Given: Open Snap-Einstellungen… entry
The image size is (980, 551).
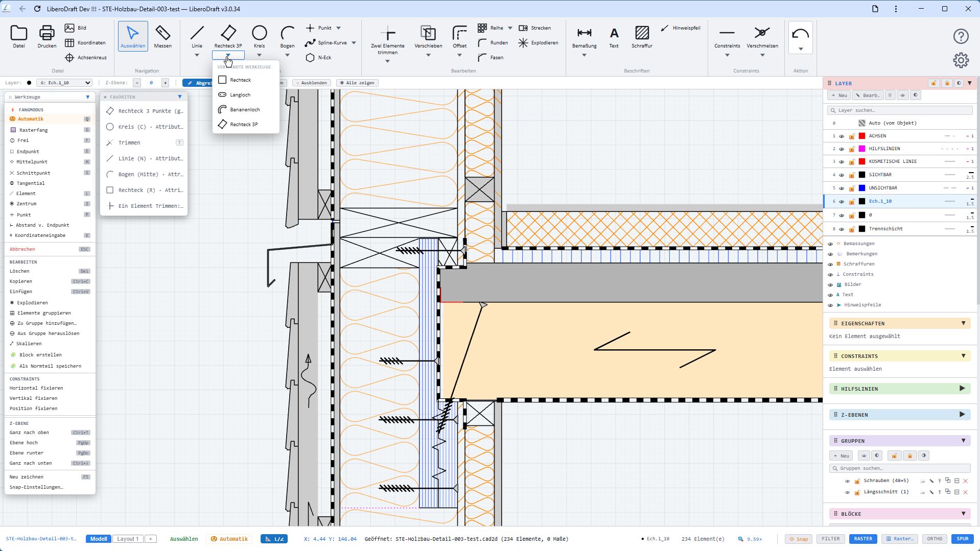Looking at the screenshot, I should (x=36, y=487).
